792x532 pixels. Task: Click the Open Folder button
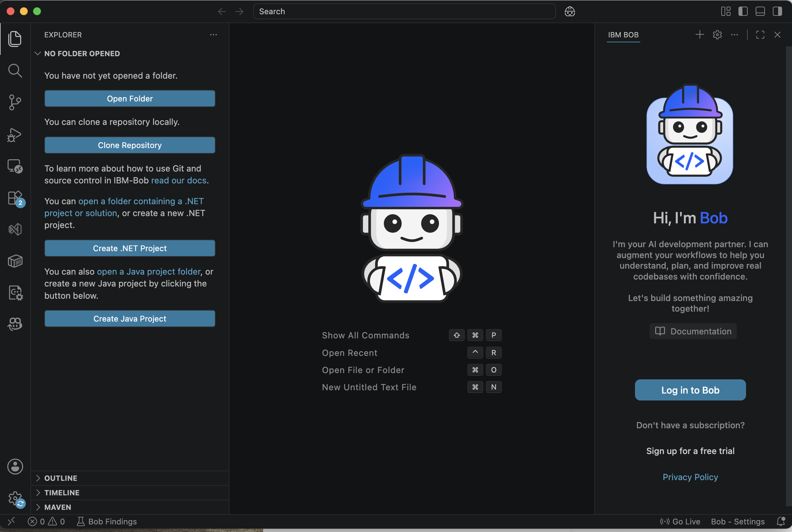pos(130,98)
